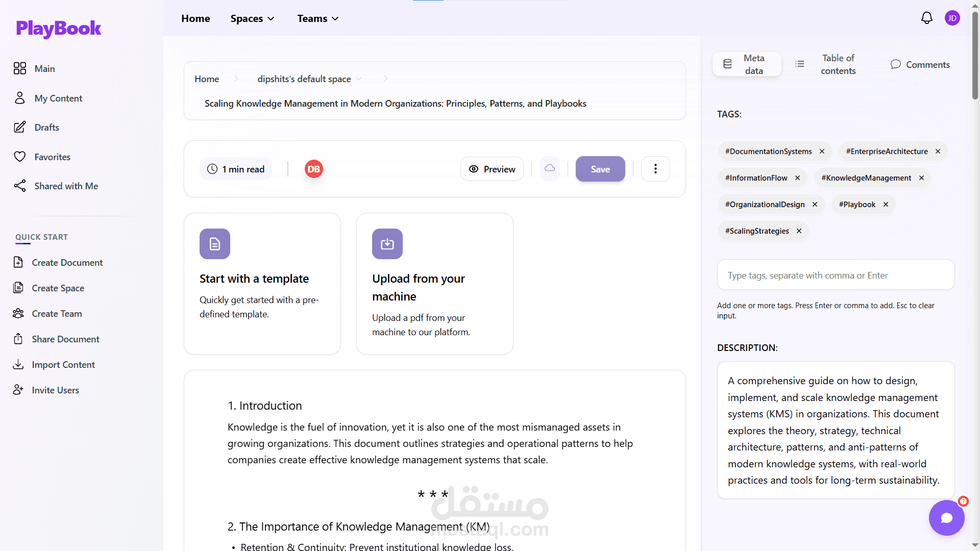Switch to the Table of contents tab

[827, 64]
